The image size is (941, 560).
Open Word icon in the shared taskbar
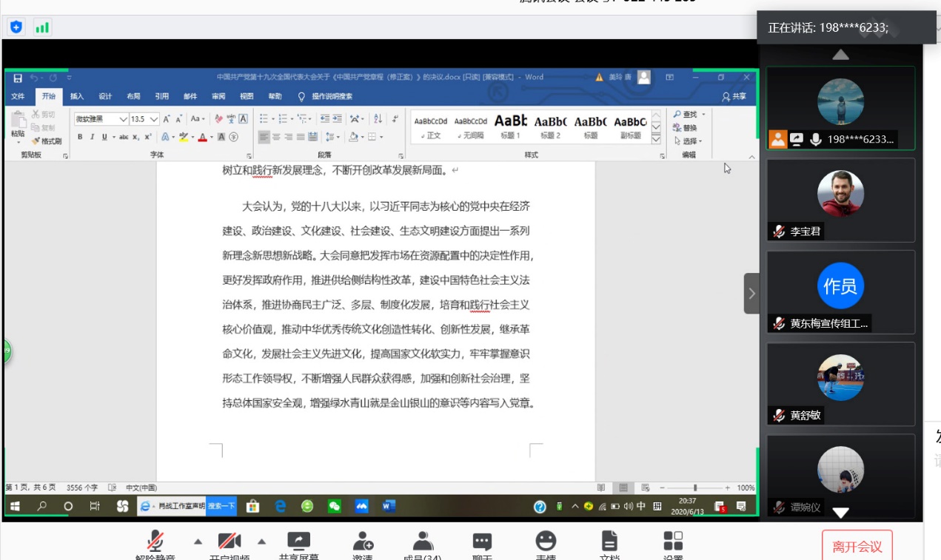click(389, 507)
